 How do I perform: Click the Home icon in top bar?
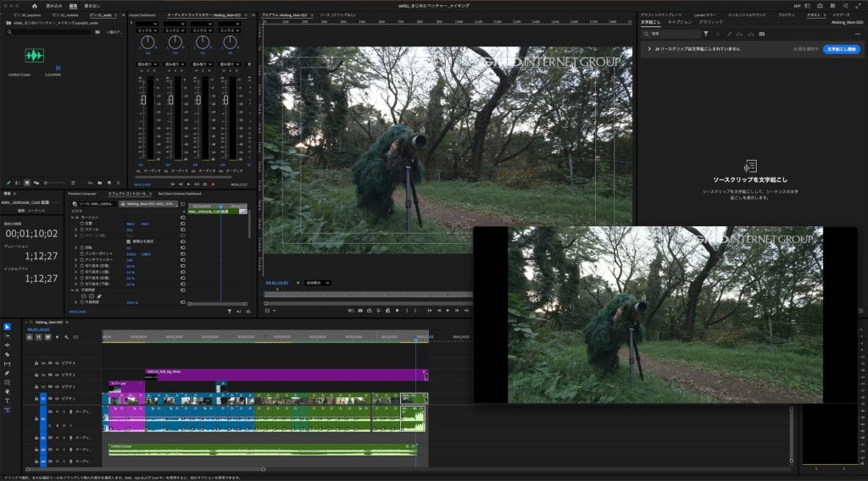tap(33, 5)
